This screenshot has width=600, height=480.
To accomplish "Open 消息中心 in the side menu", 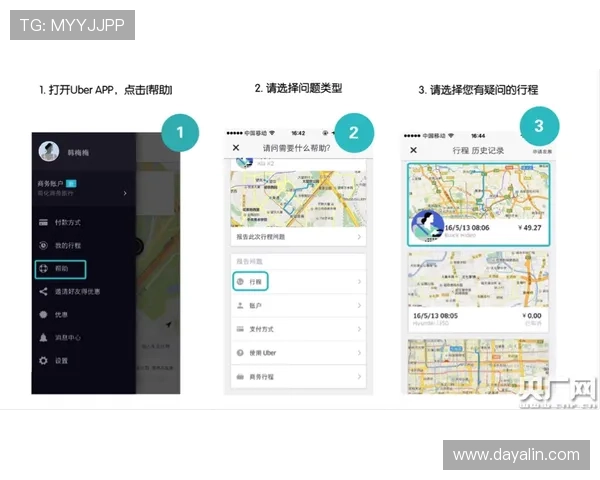I will [x=68, y=337].
